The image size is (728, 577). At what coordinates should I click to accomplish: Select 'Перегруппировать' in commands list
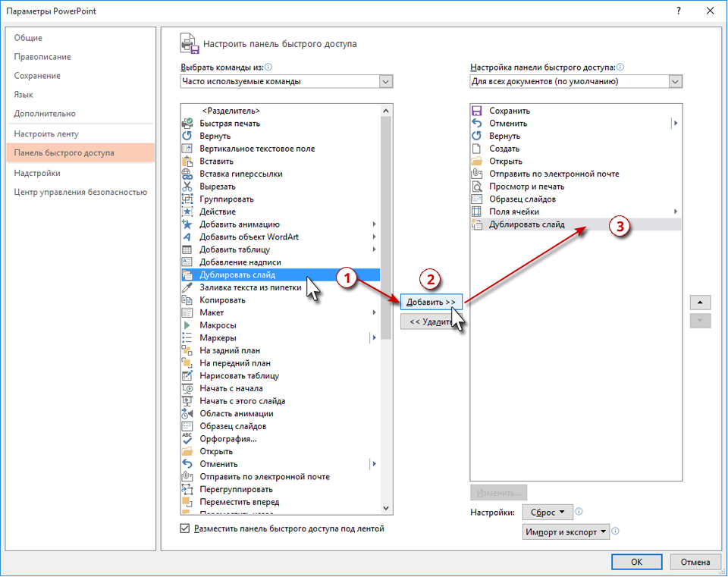[281, 489]
